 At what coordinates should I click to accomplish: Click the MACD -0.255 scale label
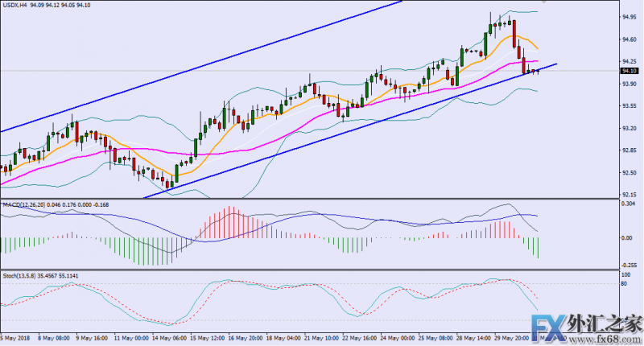[x=630, y=265]
